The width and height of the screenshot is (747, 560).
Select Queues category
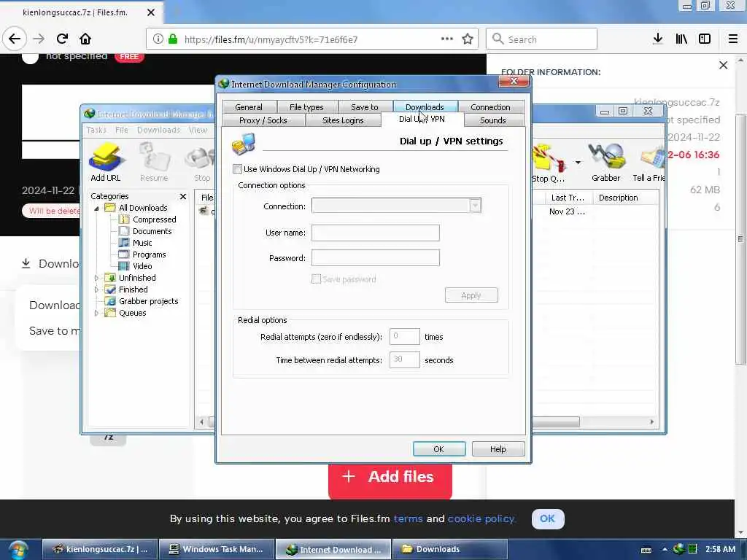[x=133, y=313]
